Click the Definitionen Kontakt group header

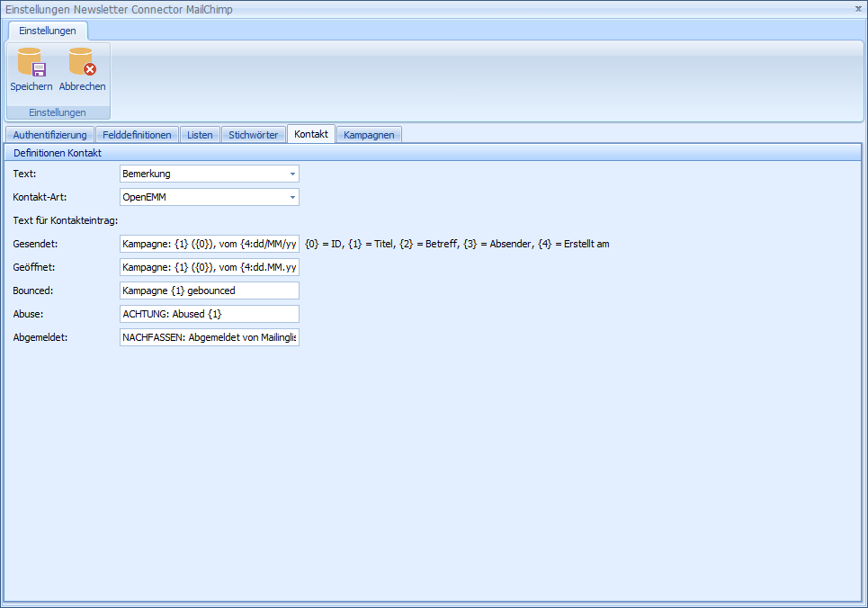(58, 153)
